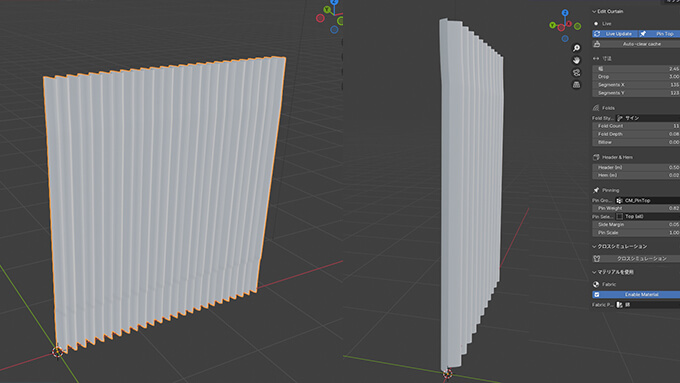680x383 pixels.
Task: Toggle the camera view icon
Action: (x=576, y=72)
